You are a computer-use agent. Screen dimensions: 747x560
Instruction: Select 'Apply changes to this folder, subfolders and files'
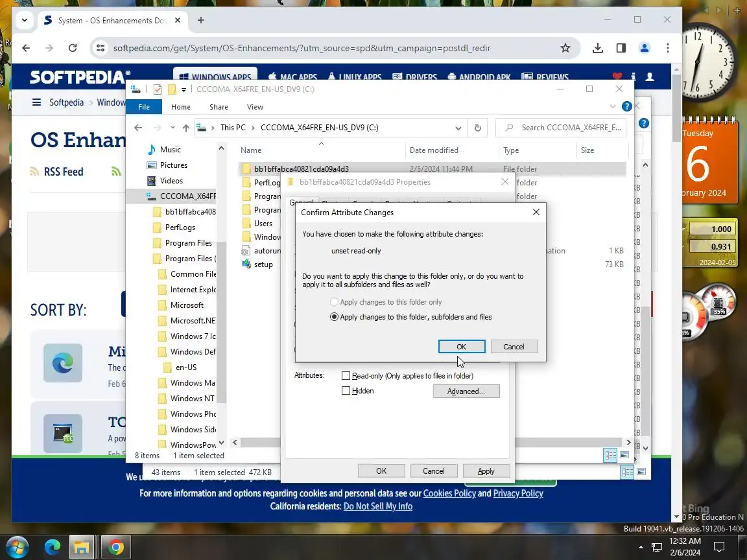(410, 317)
